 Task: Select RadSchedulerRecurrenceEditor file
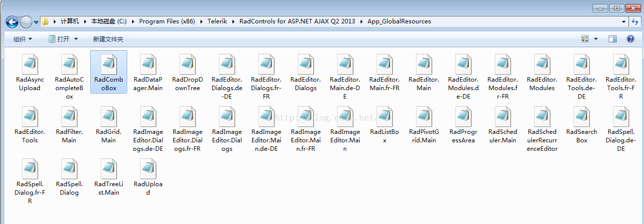pos(542,128)
